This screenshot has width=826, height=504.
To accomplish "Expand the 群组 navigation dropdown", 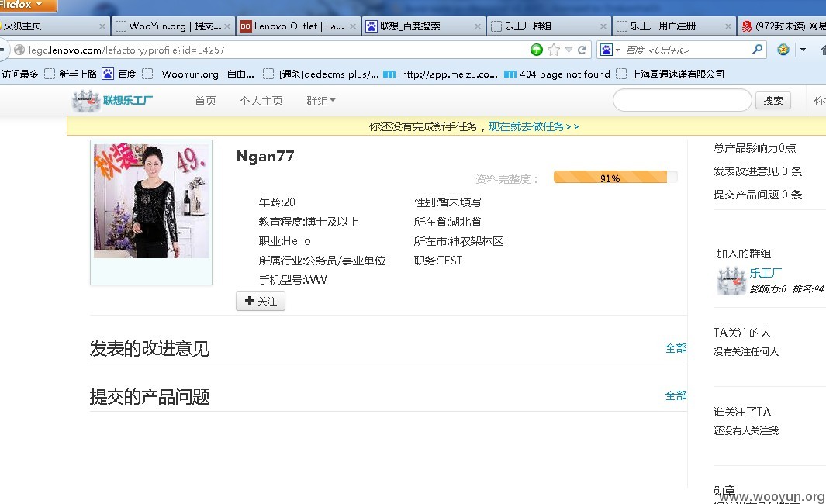I will [321, 101].
